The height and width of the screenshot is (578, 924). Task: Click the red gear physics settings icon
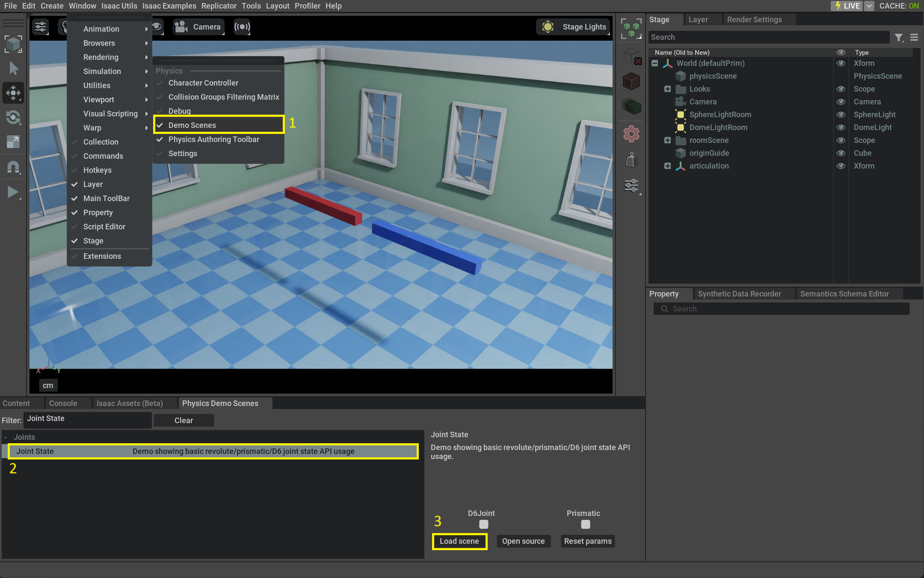pos(631,134)
